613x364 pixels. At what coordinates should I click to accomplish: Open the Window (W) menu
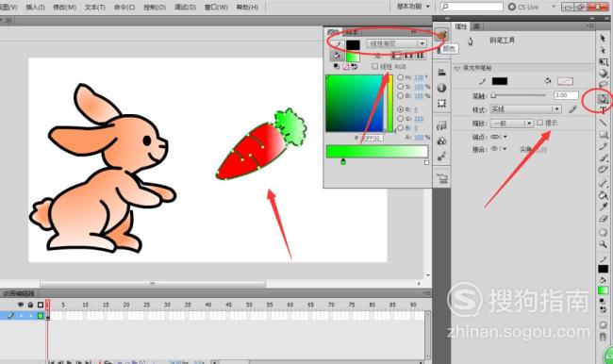216,7
